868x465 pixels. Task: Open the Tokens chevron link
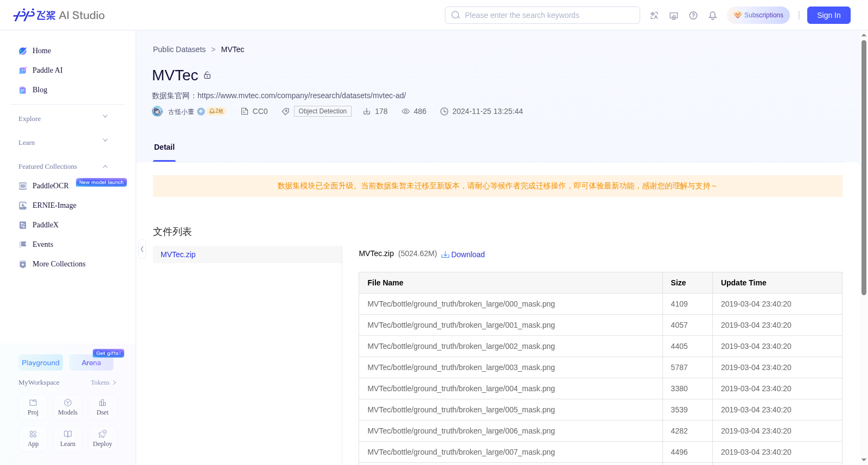coord(104,383)
